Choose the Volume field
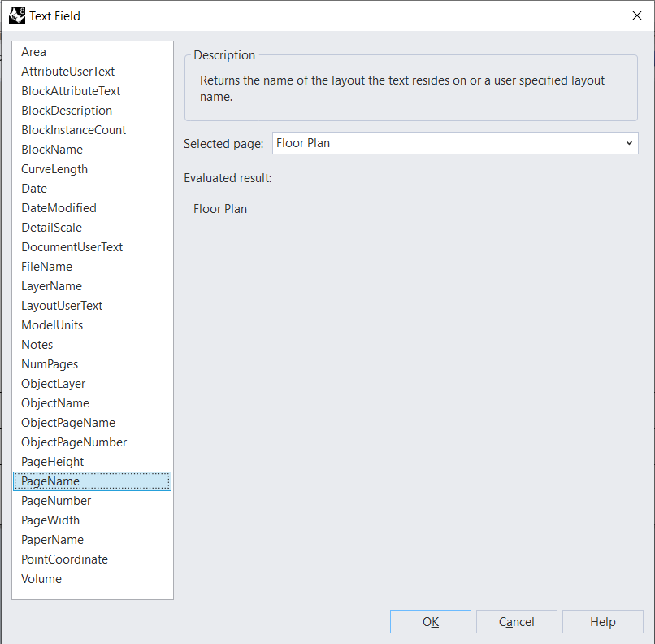This screenshot has width=655, height=644. pos(41,579)
